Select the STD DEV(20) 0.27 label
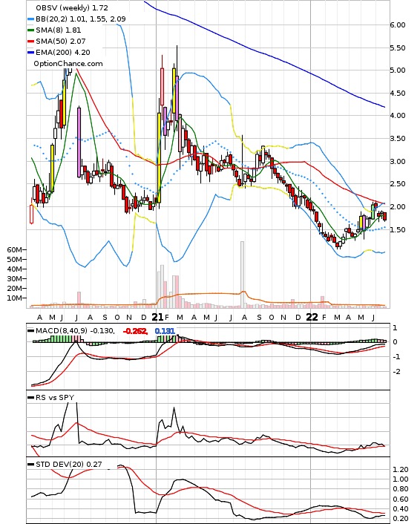Image resolution: width=420 pixels, height=524 pixels. (x=69, y=464)
